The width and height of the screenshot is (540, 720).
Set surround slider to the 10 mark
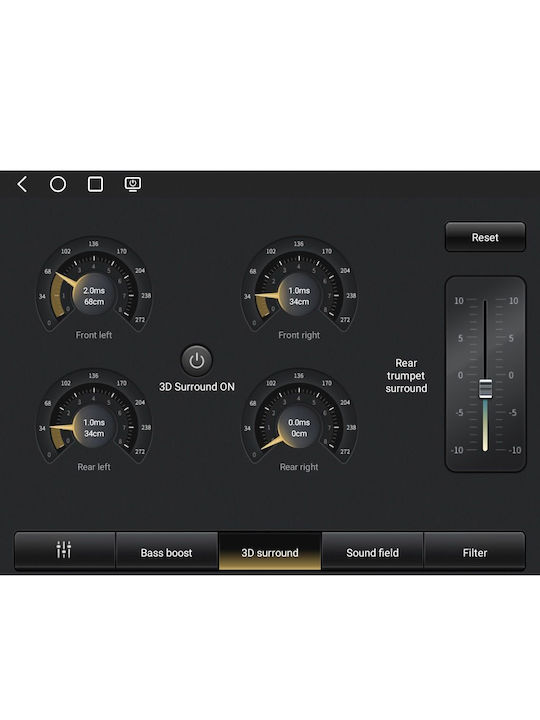click(x=485, y=301)
